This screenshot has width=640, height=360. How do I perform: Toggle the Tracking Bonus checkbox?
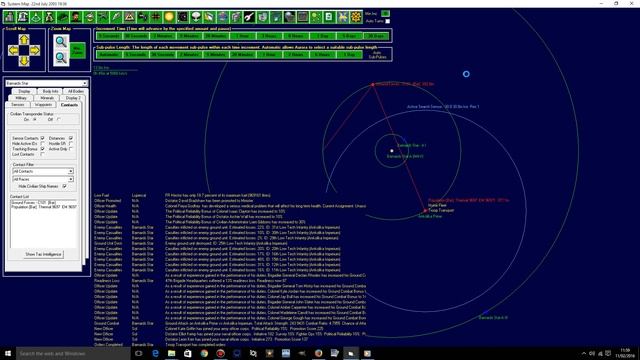tap(42, 149)
